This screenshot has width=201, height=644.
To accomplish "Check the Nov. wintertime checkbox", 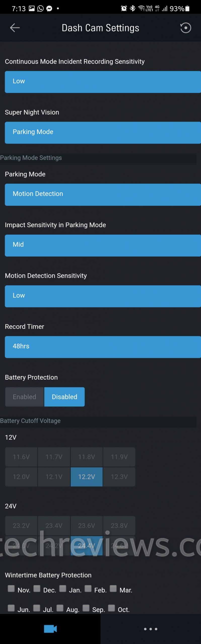I will tap(11, 588).
